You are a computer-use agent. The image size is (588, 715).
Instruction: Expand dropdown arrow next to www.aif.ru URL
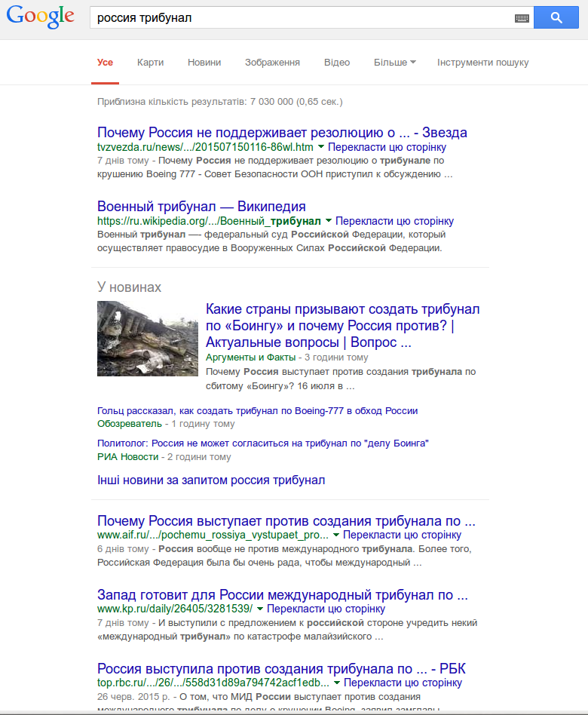(336, 535)
